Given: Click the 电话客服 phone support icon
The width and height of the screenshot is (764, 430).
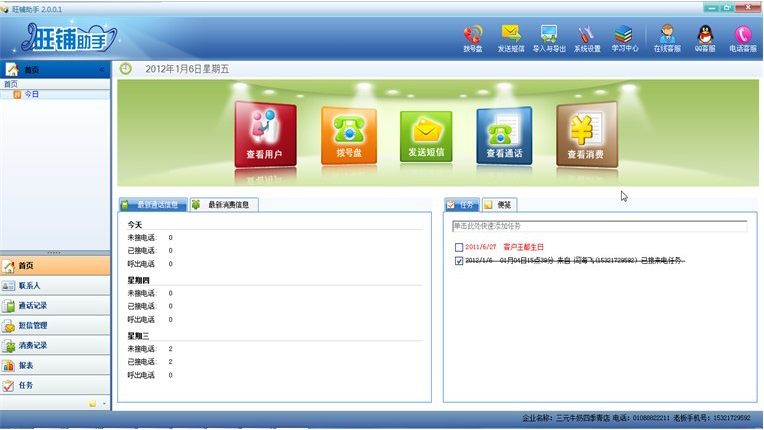Looking at the screenshot, I should 743,37.
